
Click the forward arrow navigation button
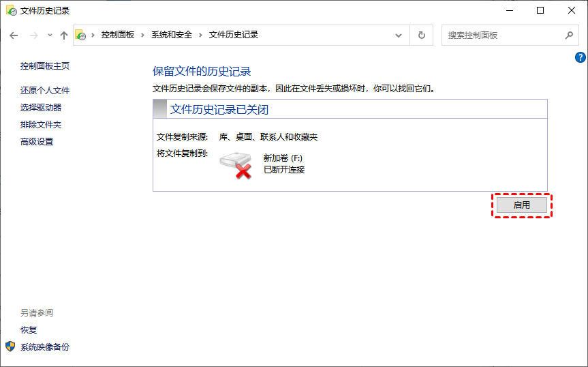click(x=34, y=35)
